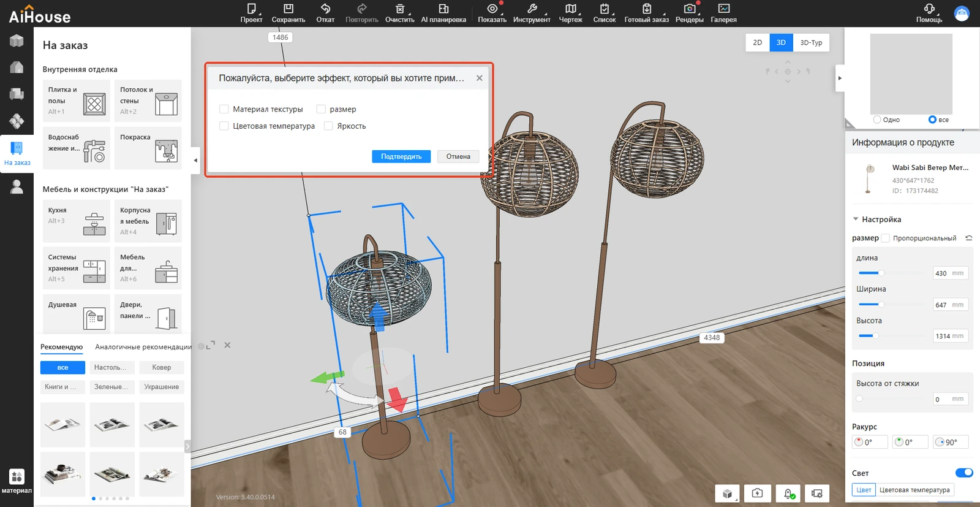Open the материал sidebar icon
The height and width of the screenshot is (507, 980).
point(17,477)
